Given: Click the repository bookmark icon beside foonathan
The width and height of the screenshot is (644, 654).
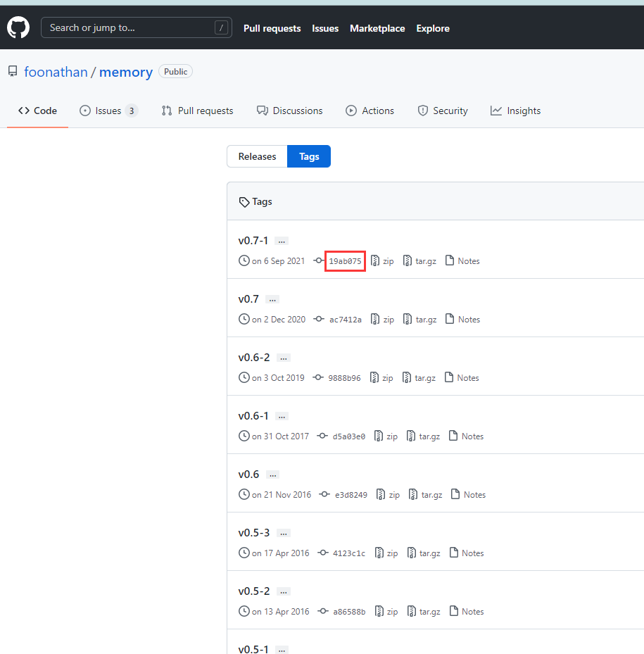Looking at the screenshot, I should tap(12, 70).
